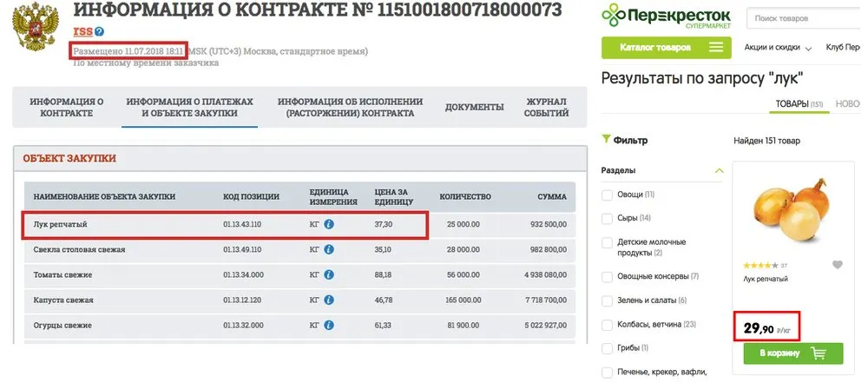Click the favorite heart icon on onion product
This screenshot has width=868, height=383.
(x=838, y=265)
